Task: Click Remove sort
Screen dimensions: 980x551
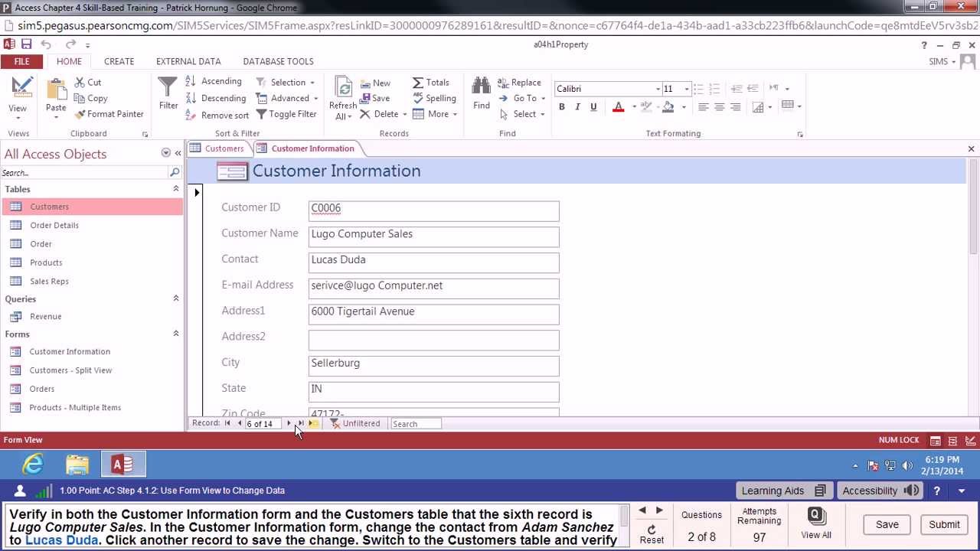Action: (x=217, y=115)
